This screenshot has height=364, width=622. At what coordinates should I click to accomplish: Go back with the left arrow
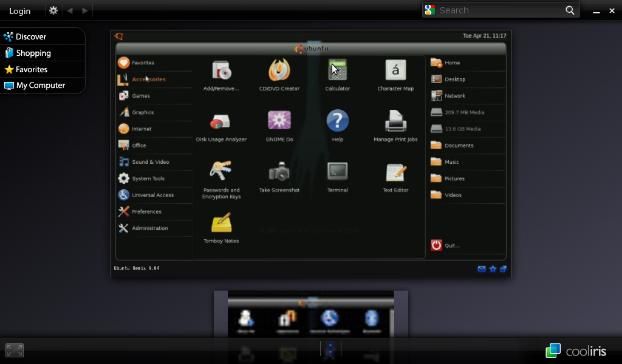70,11
